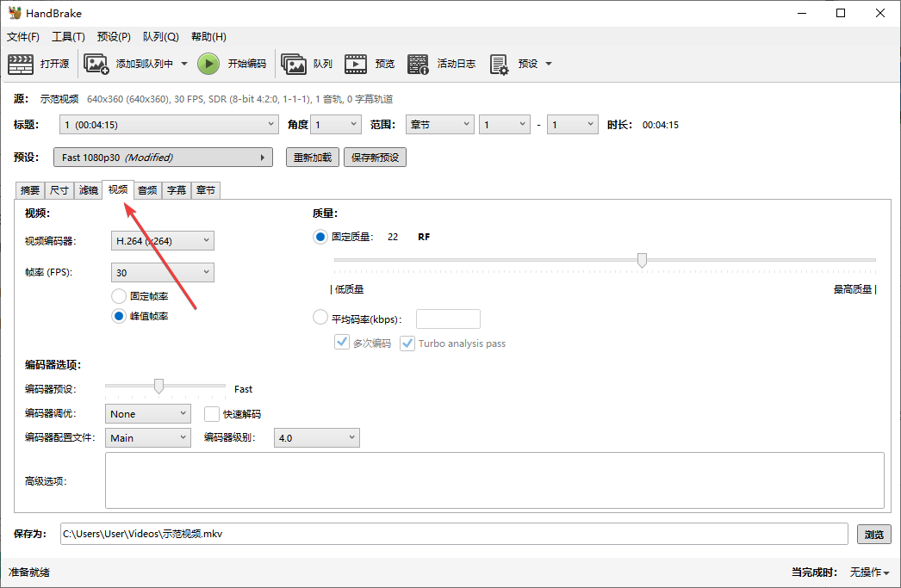This screenshot has width=901, height=588.
Task: Click the 打开源 icon to open a source
Action: [x=20, y=63]
